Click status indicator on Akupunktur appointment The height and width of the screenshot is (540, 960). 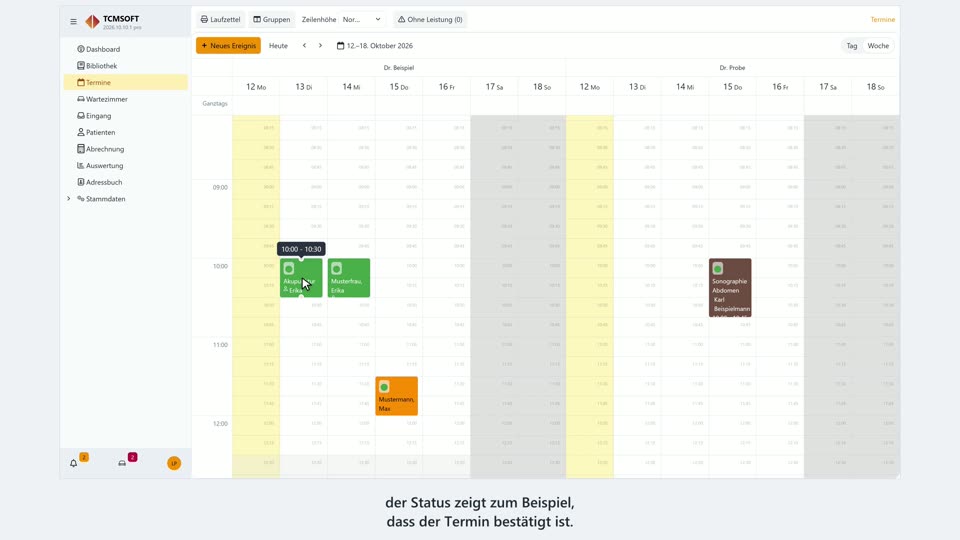click(x=288, y=268)
